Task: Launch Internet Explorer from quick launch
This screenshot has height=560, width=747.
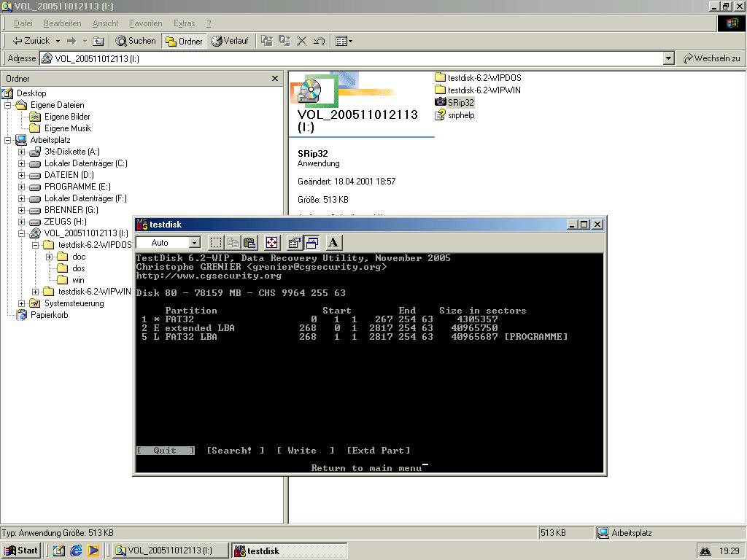Action: click(76, 551)
